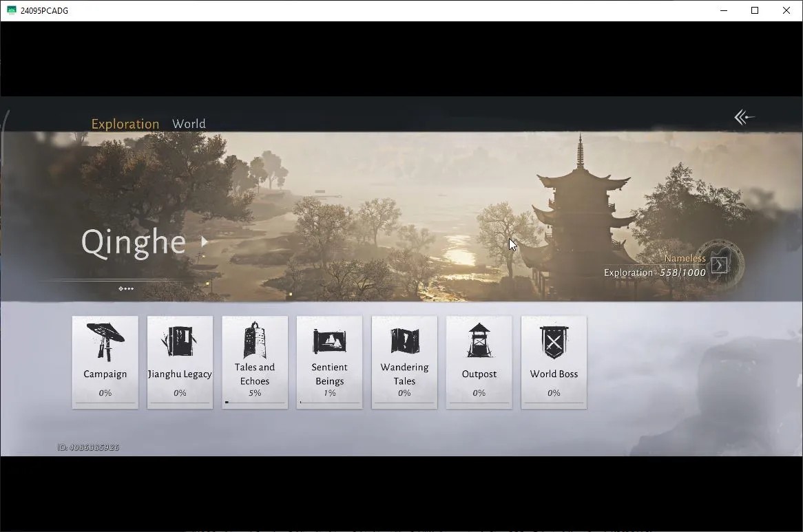This screenshot has width=803, height=532.
Task: Minimize the 24095PCADG window
Action: 724,10
